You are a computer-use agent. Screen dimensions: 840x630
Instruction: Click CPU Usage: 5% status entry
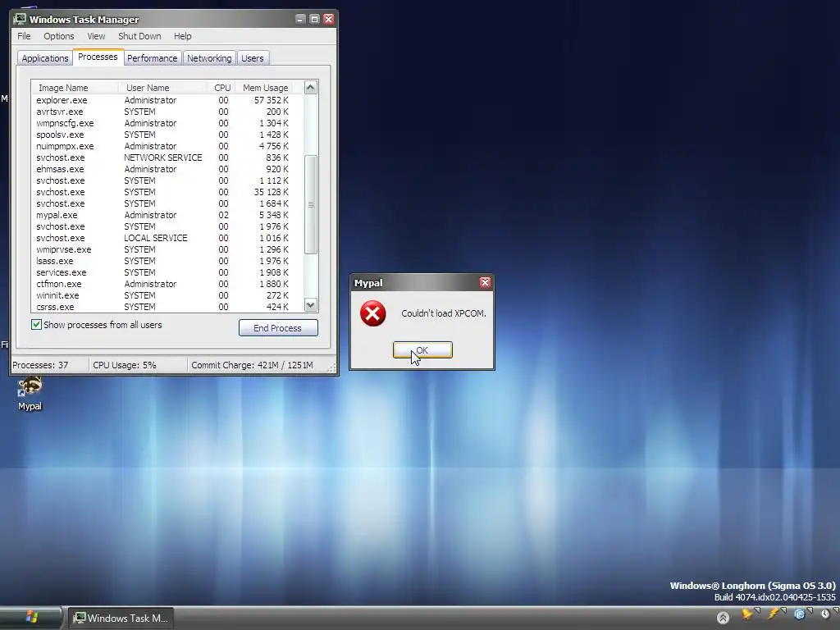pos(125,365)
